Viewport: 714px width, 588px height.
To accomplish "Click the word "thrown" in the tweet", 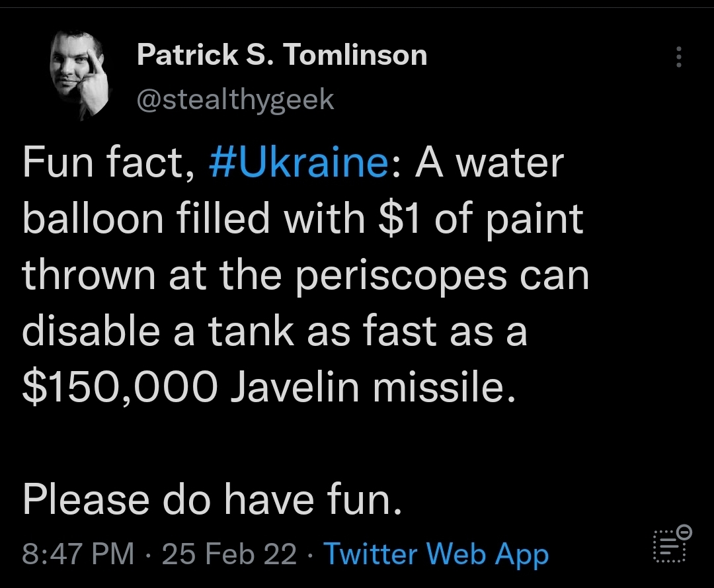I will click(89, 276).
